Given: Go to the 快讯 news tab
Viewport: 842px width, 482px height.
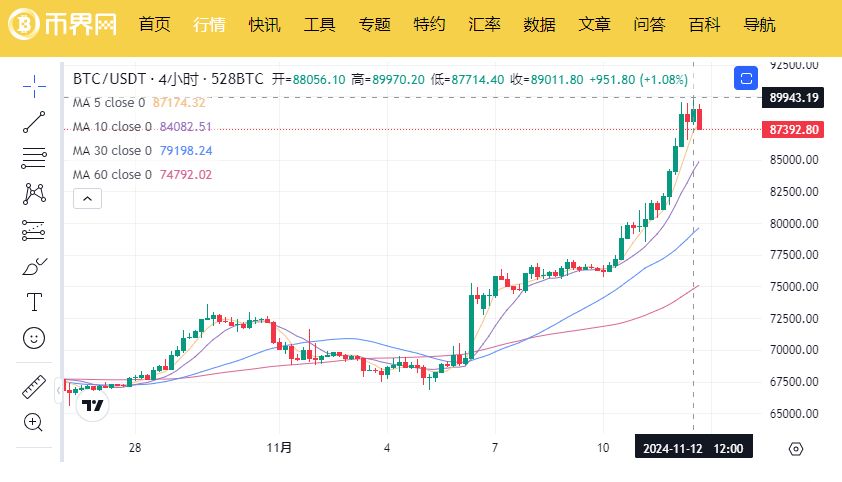Looking at the screenshot, I should [x=264, y=25].
